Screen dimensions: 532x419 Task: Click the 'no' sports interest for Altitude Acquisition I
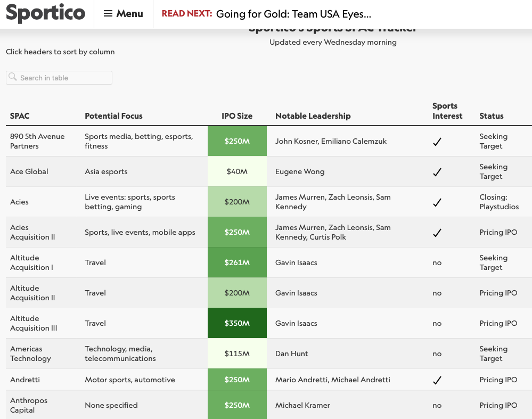point(437,262)
